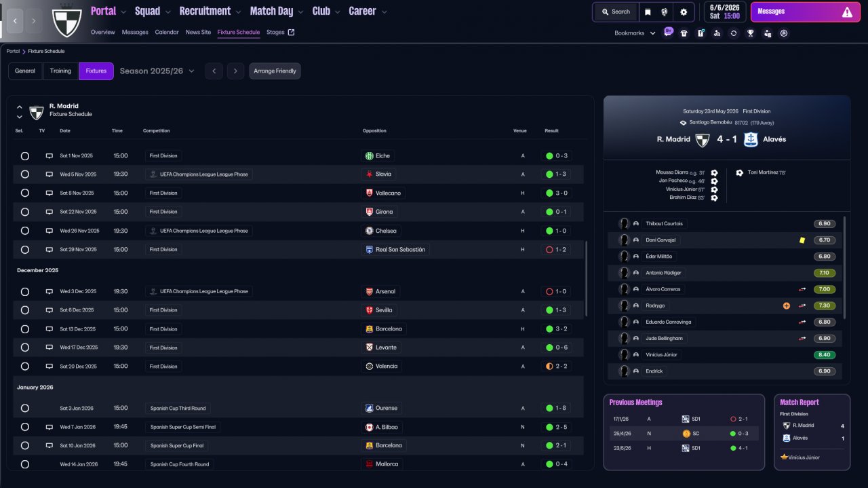Select the A. Bilbao fixture radio button

coord(25,427)
